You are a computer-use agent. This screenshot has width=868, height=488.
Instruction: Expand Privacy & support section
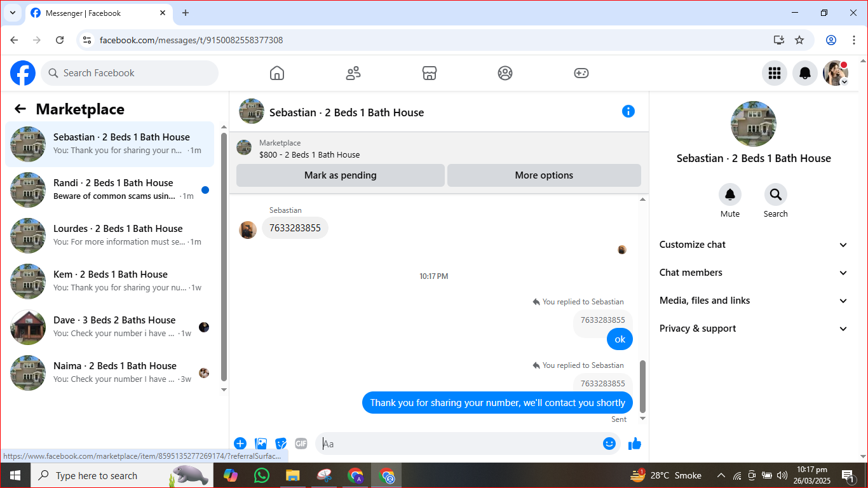(754, 329)
